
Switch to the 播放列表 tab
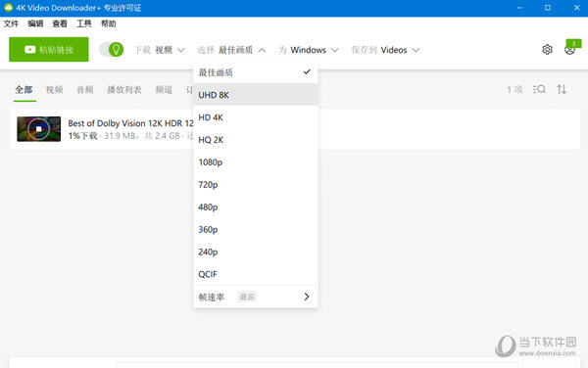(x=124, y=90)
